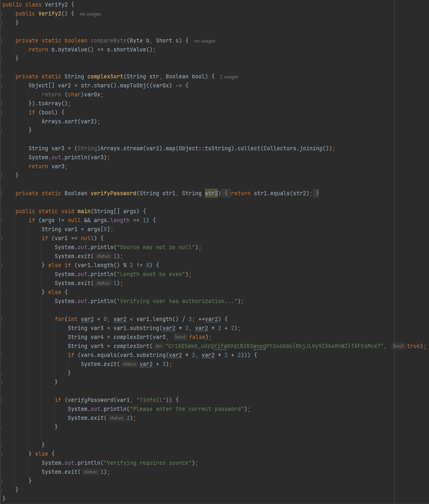The image size is (429, 504).
Task: Click 'status:' hint before var2 + 3
Action: (x=129, y=364)
